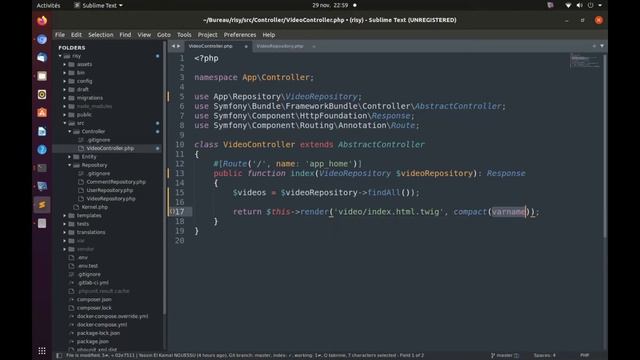
Task: Open the Goto menu
Action: 164,35
